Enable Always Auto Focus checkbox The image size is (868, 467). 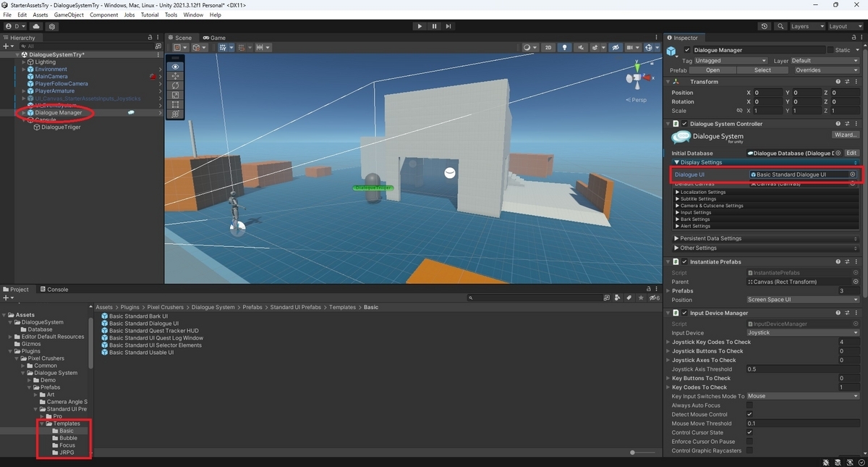coord(749,405)
